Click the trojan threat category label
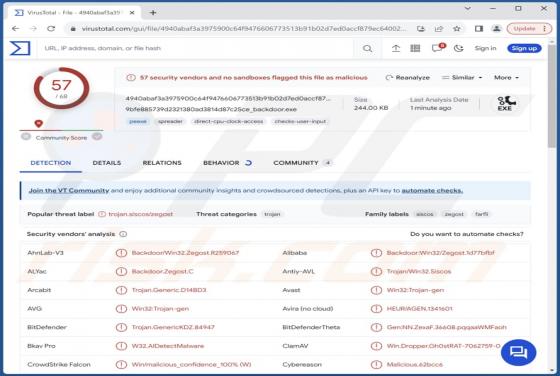 pos(272,214)
